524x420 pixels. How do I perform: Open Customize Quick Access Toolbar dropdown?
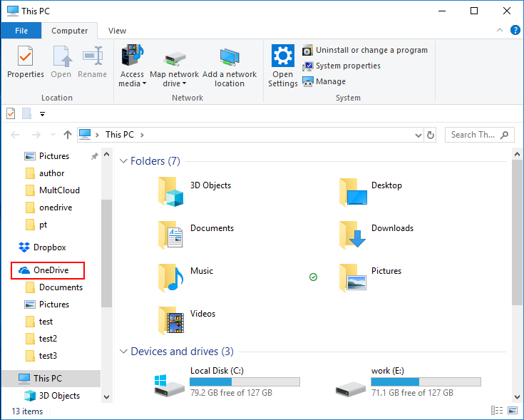coord(43,114)
